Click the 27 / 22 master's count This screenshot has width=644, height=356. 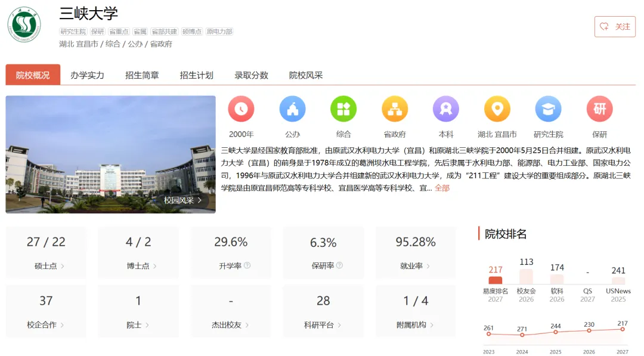[x=46, y=242]
